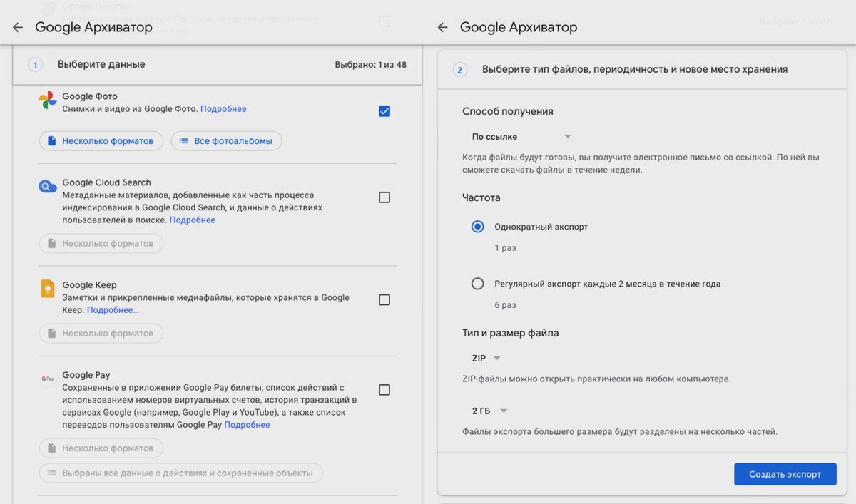Select Однократный экспорт radio button

click(478, 227)
